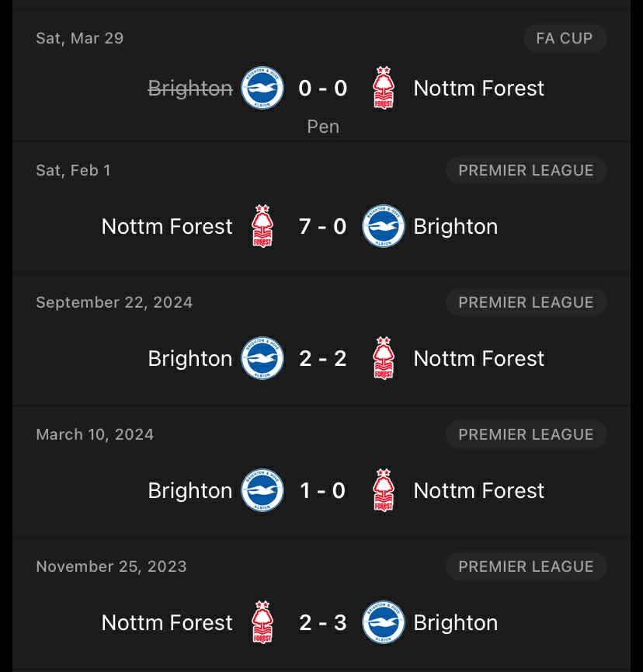
Task: Click Brighton crest in the 1 - 0 match
Action: point(262,490)
